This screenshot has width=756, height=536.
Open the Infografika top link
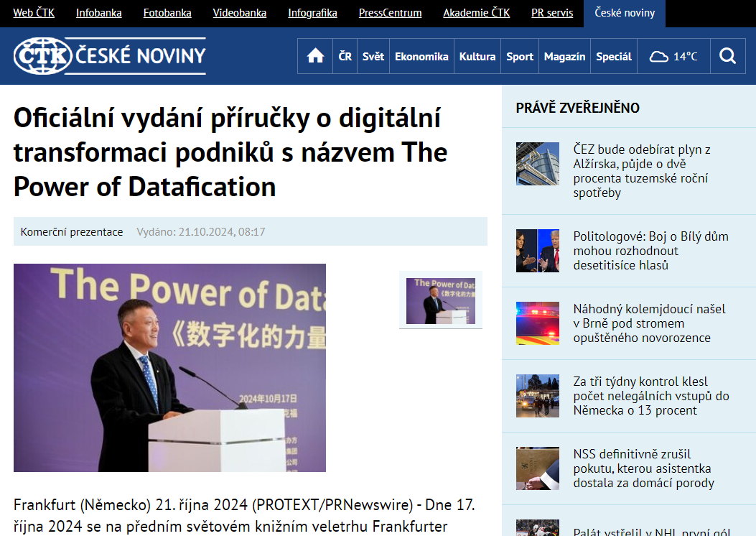(312, 13)
